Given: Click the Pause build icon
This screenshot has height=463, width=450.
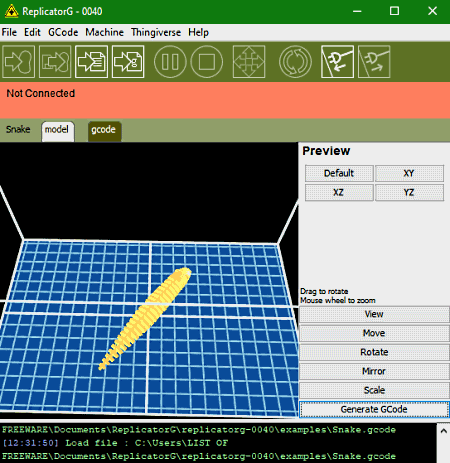Looking at the screenshot, I should coord(170,62).
